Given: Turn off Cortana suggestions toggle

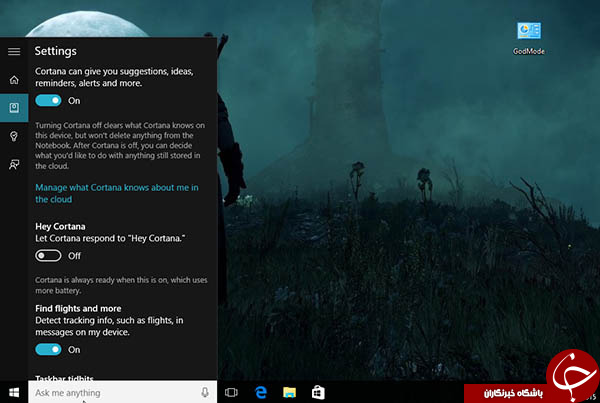Looking at the screenshot, I should coord(48,101).
